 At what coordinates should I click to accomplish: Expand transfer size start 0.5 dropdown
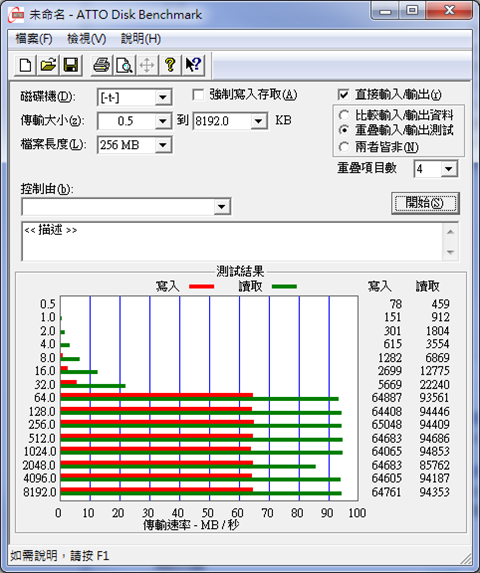163,121
